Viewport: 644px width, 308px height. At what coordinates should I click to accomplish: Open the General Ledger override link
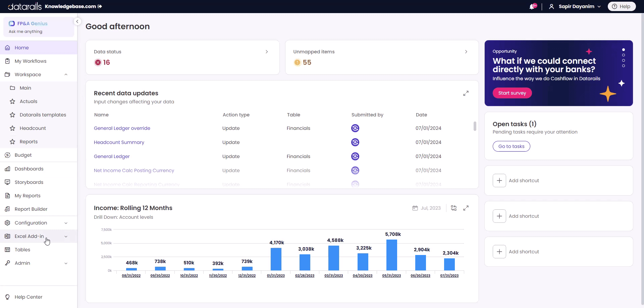122,128
